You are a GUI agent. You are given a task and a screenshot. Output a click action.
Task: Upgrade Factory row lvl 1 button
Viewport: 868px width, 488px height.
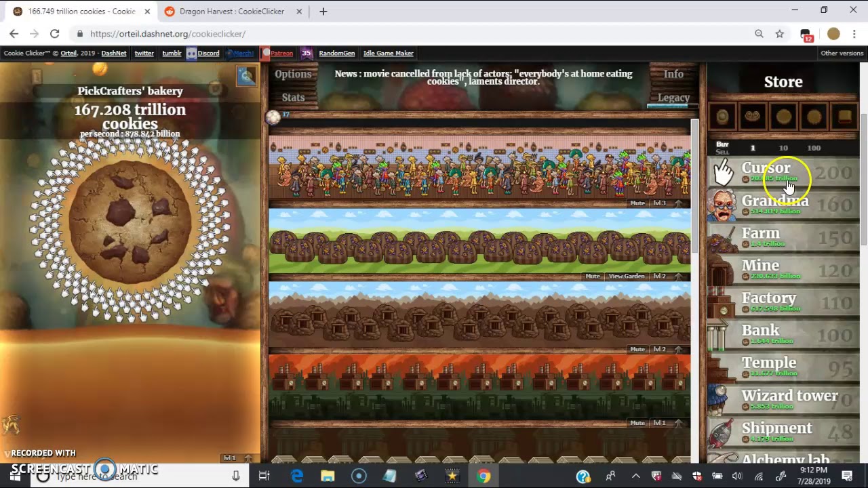[x=668, y=423]
